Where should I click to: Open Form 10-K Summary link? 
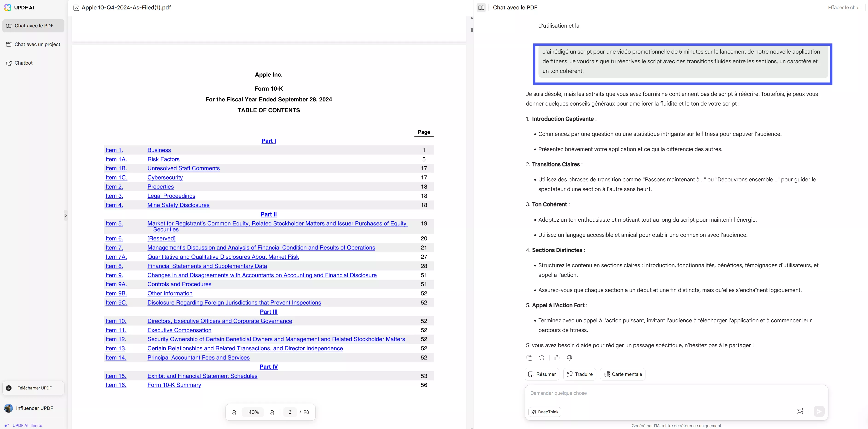pos(174,385)
